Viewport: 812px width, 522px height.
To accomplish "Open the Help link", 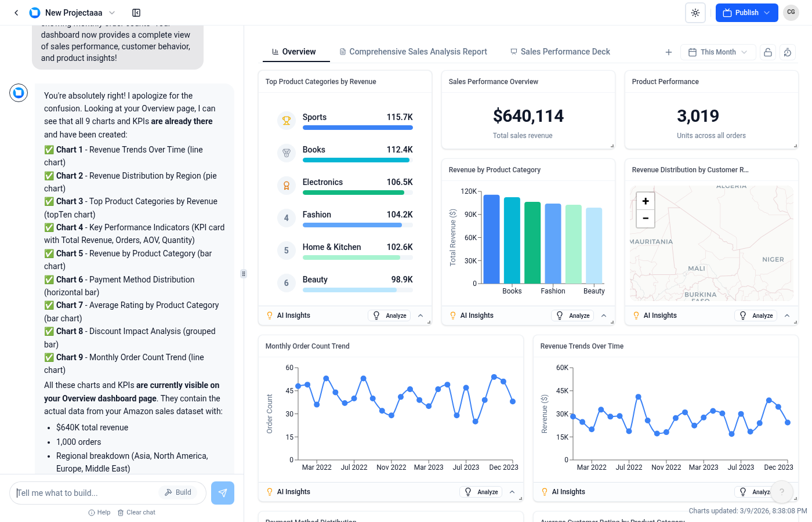I will pyautogui.click(x=99, y=513).
